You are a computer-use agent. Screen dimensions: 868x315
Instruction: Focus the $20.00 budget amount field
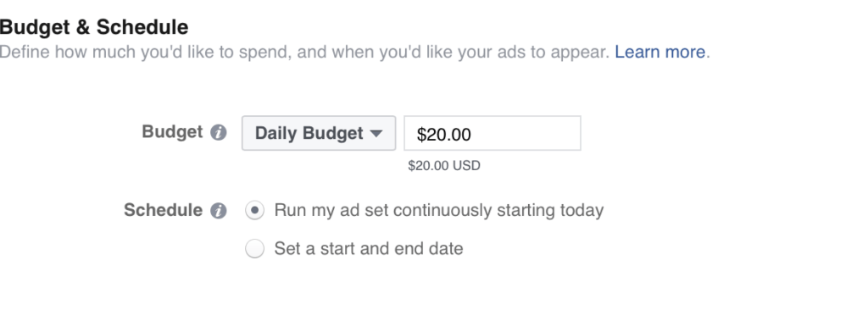(x=492, y=133)
